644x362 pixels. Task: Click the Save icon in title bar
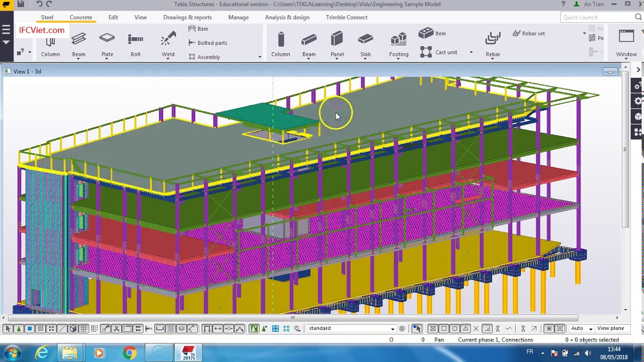[21, 4]
